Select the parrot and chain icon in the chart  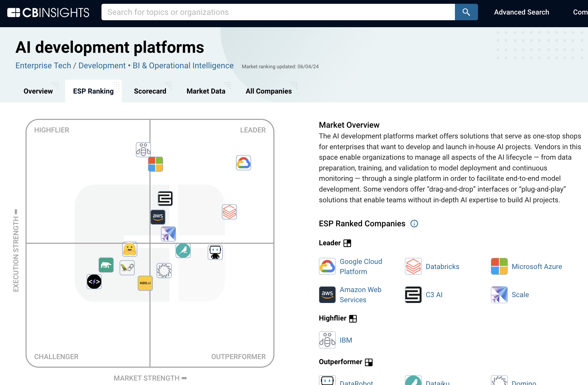[x=127, y=268]
